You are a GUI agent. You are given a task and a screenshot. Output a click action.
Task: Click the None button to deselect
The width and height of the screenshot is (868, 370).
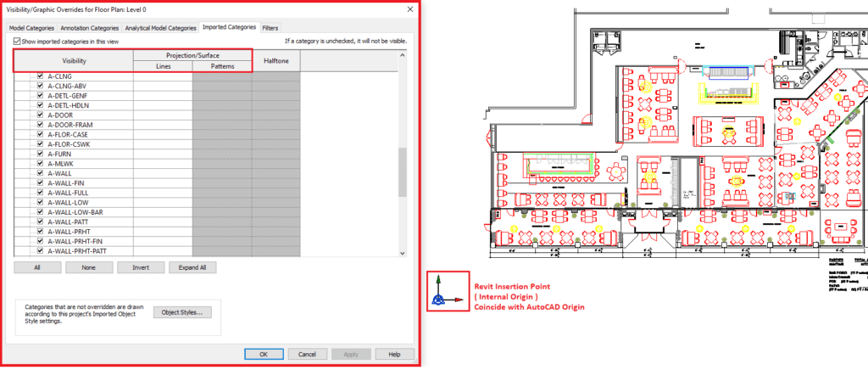tap(89, 267)
